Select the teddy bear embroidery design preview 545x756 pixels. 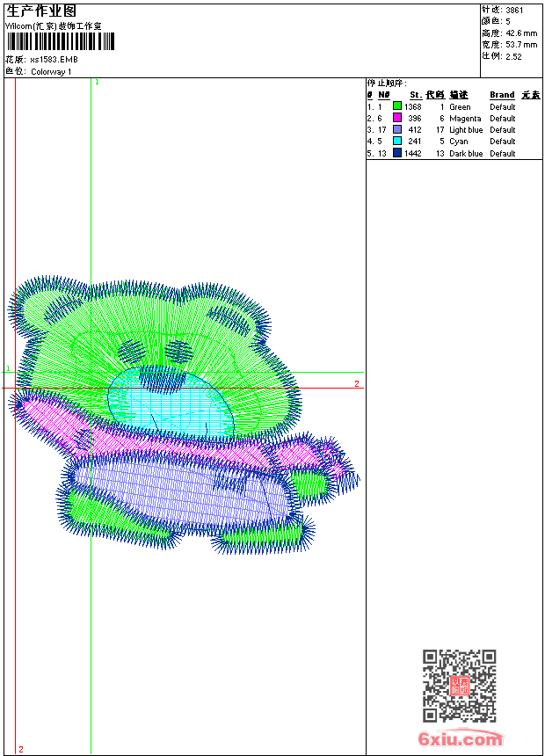tap(184, 415)
